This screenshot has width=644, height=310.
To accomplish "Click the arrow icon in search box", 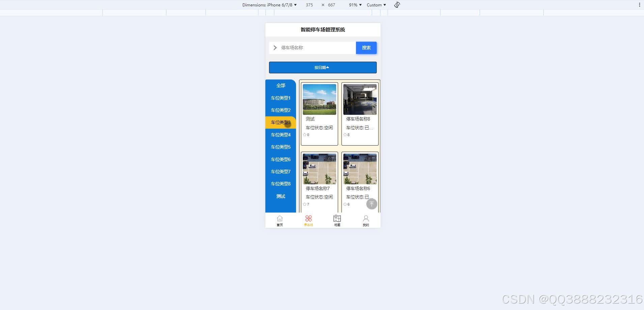I will [275, 48].
